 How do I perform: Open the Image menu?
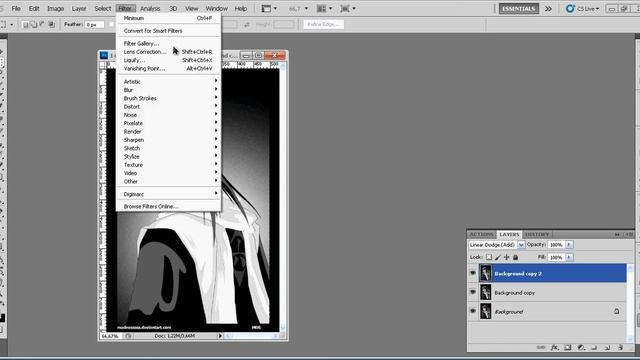[x=56, y=9]
